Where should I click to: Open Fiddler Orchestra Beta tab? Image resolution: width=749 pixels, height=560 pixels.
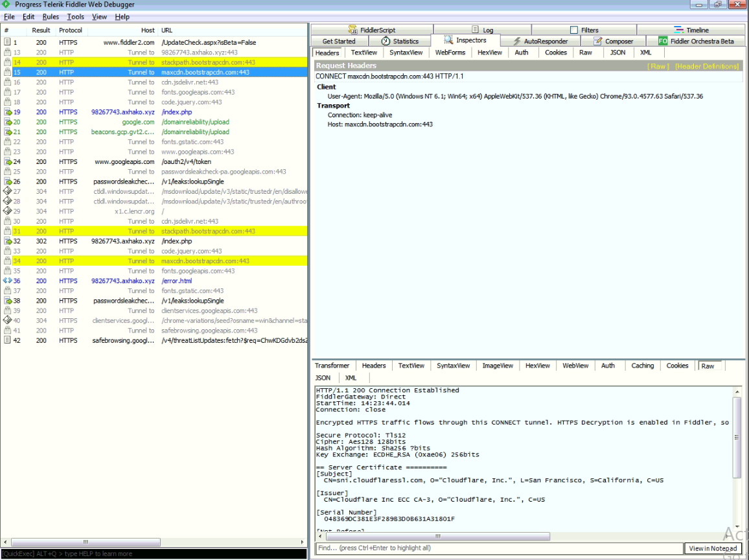pos(697,41)
